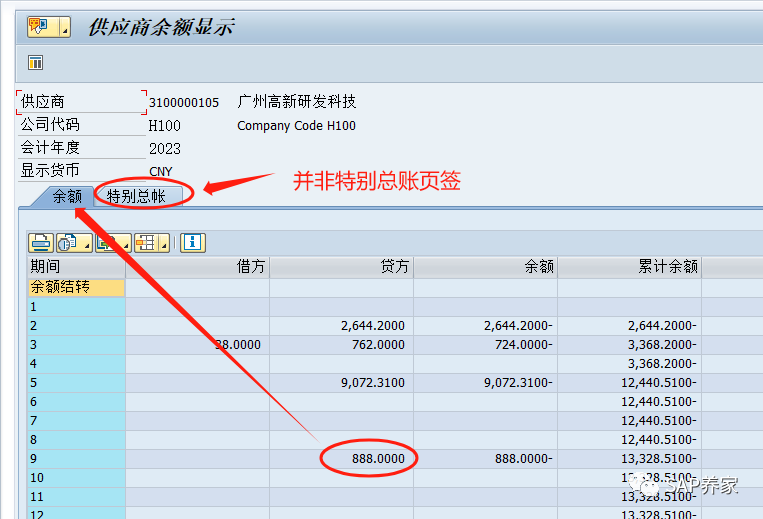Select period 4 row header
This screenshot has height=519, width=763.
[x=76, y=364]
